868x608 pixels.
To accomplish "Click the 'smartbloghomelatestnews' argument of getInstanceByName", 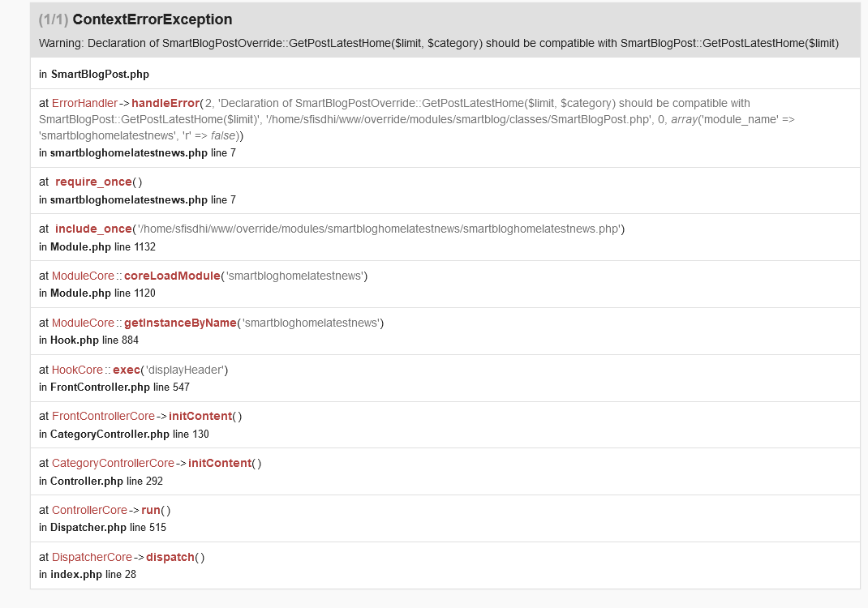I will (311, 323).
